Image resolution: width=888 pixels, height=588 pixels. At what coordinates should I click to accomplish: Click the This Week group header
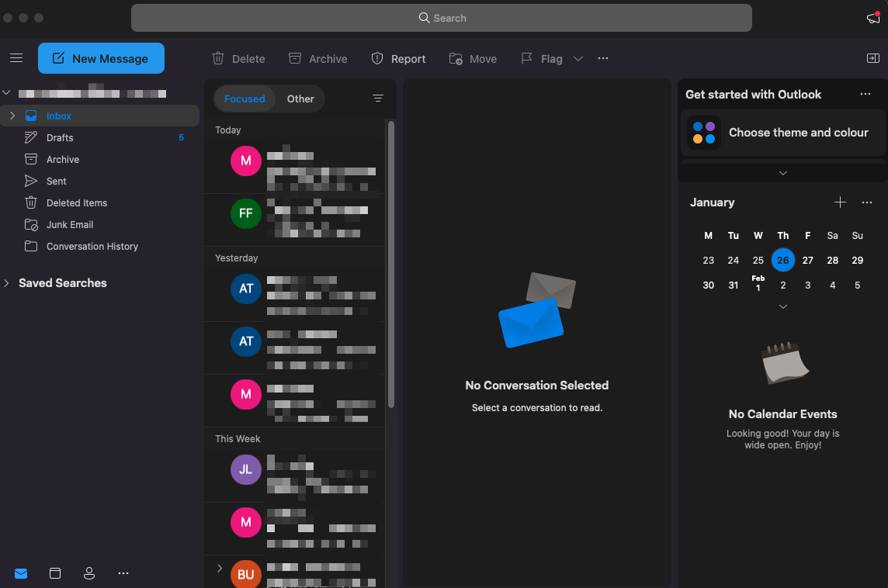coord(238,438)
